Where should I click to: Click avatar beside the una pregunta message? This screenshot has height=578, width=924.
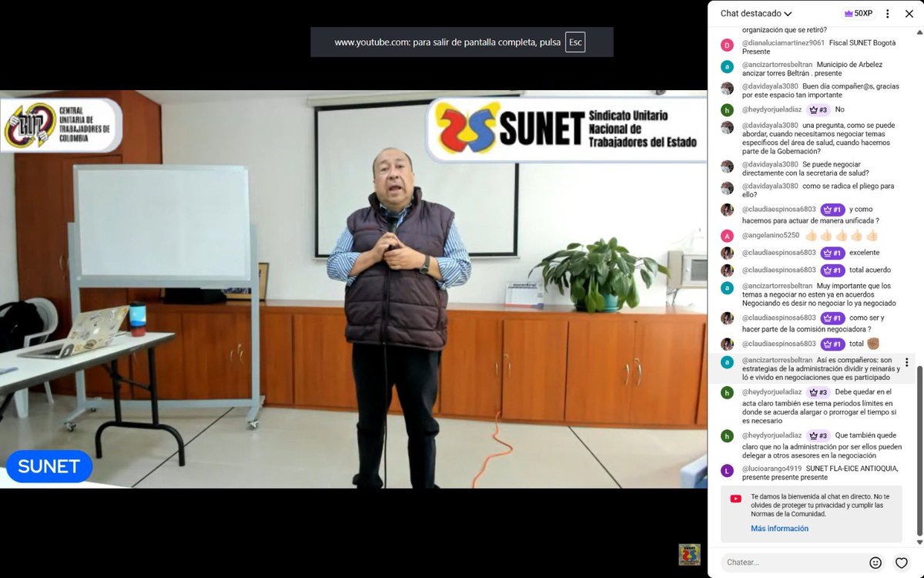pos(727,127)
